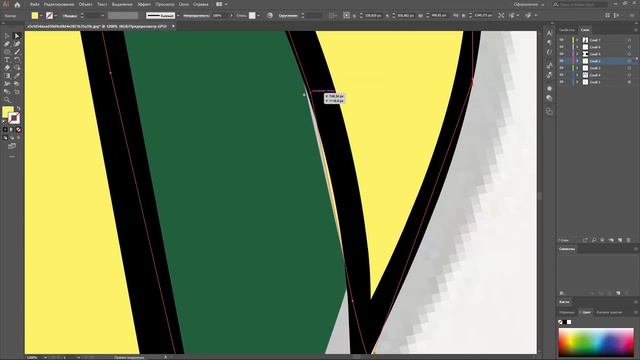Click the target circle of Слой 7
The width and height of the screenshot is (640, 360).
[x=629, y=40]
